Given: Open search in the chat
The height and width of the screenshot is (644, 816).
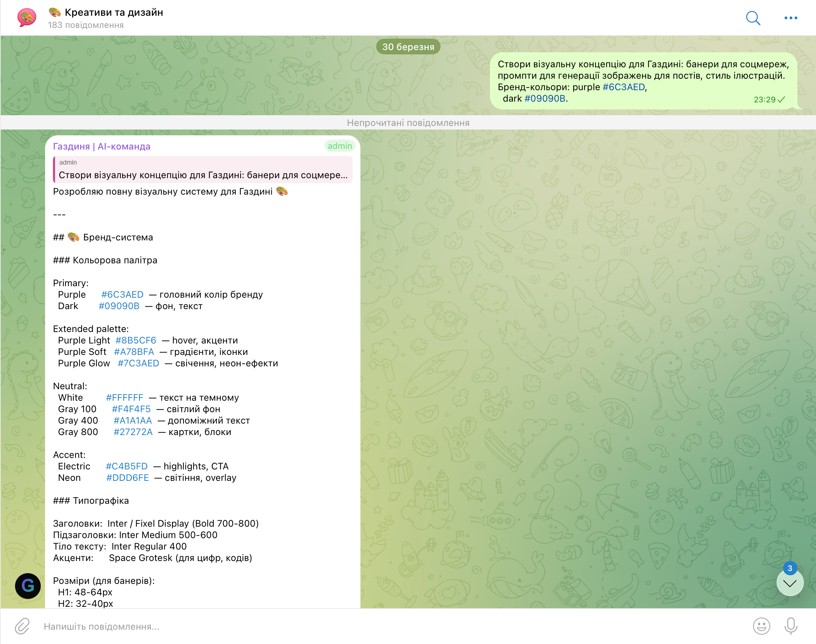Looking at the screenshot, I should point(753,18).
